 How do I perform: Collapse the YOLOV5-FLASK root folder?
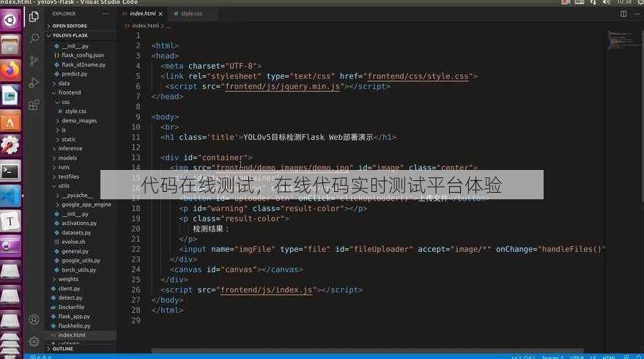[x=70, y=35]
